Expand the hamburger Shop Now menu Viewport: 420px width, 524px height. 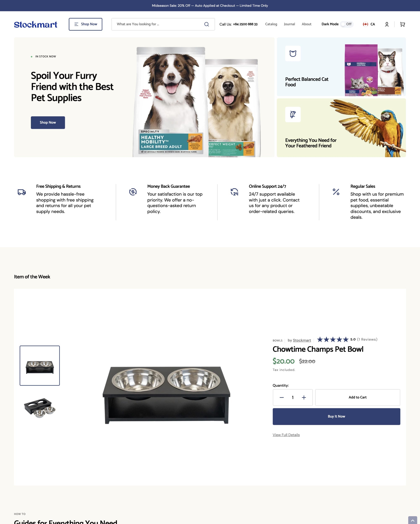pyautogui.click(x=85, y=24)
